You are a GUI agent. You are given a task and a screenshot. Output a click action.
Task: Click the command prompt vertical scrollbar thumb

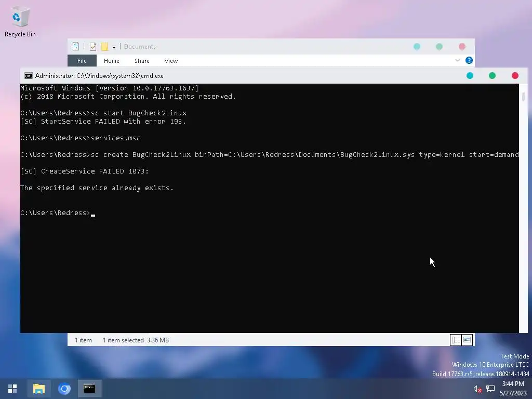[x=523, y=97]
